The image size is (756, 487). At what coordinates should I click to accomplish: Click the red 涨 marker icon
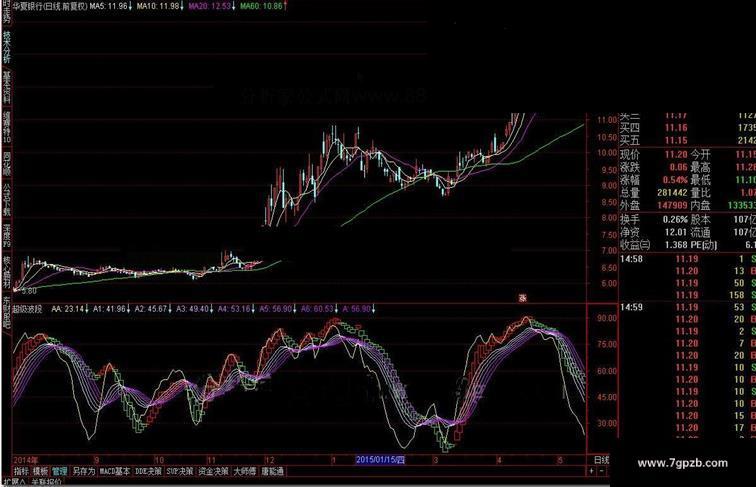(x=522, y=298)
